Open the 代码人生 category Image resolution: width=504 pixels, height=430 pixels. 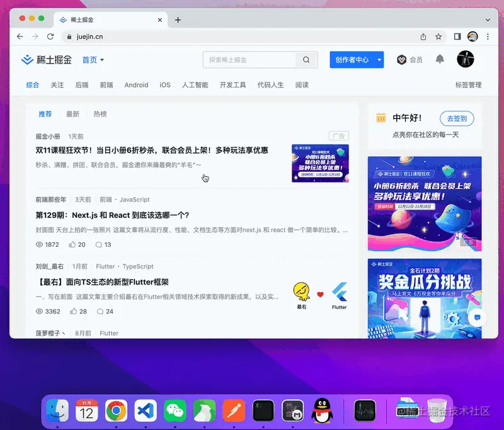[271, 85]
